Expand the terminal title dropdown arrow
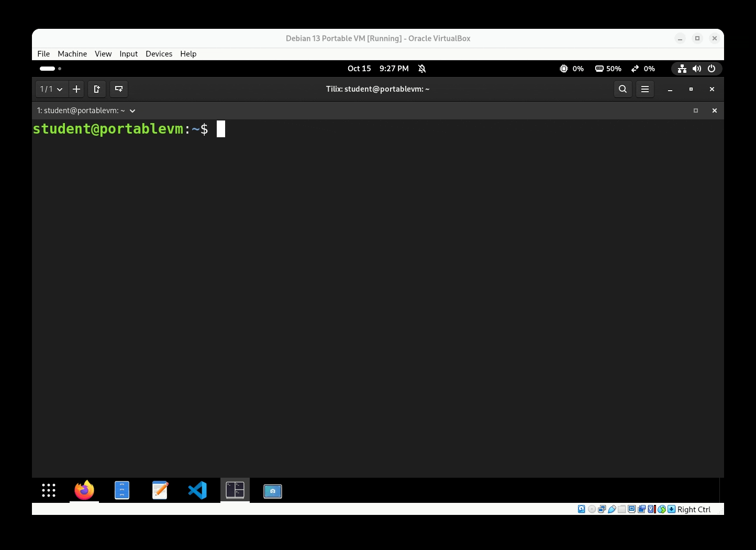This screenshot has height=550, width=756. pyautogui.click(x=132, y=111)
